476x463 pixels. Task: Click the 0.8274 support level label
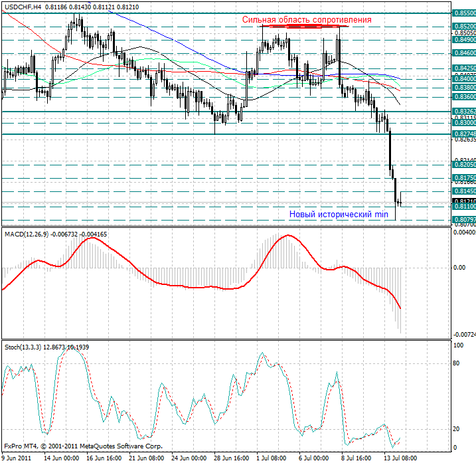click(463, 134)
